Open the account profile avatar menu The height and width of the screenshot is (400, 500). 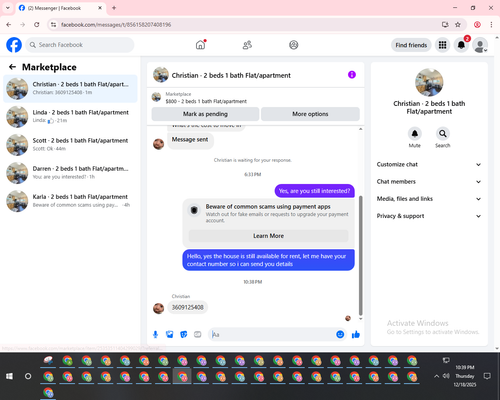pyautogui.click(x=480, y=45)
